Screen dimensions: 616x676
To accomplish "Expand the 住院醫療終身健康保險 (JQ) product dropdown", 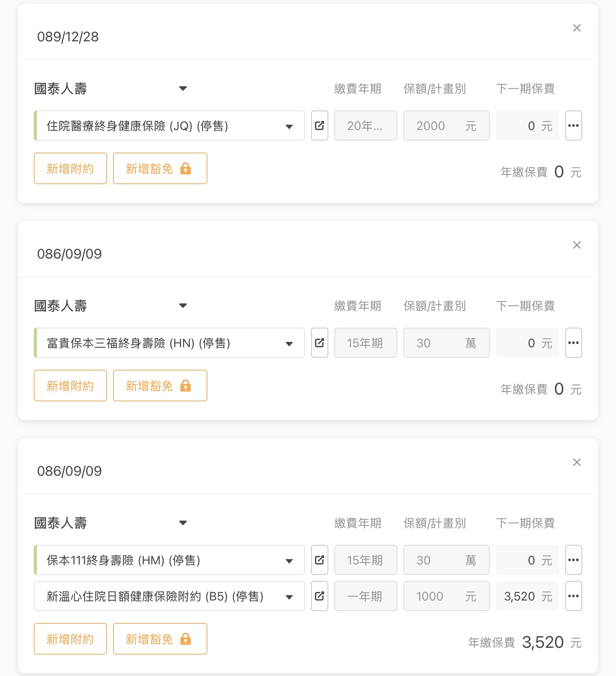I will point(289,126).
